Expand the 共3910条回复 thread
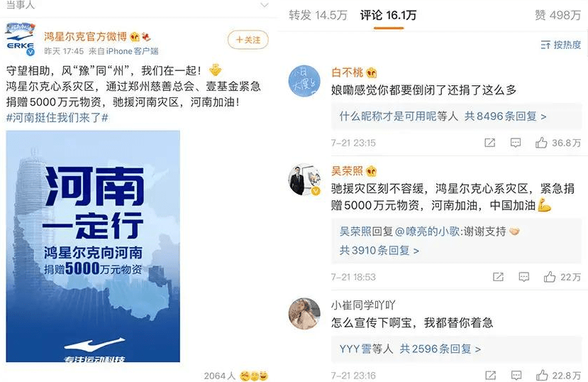588x382 pixels. (x=379, y=251)
